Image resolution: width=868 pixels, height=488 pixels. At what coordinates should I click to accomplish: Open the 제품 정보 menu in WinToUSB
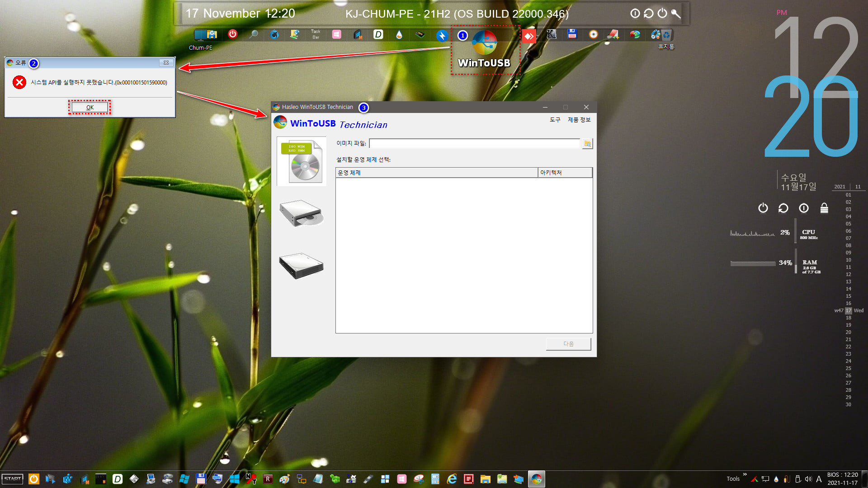pos(579,120)
